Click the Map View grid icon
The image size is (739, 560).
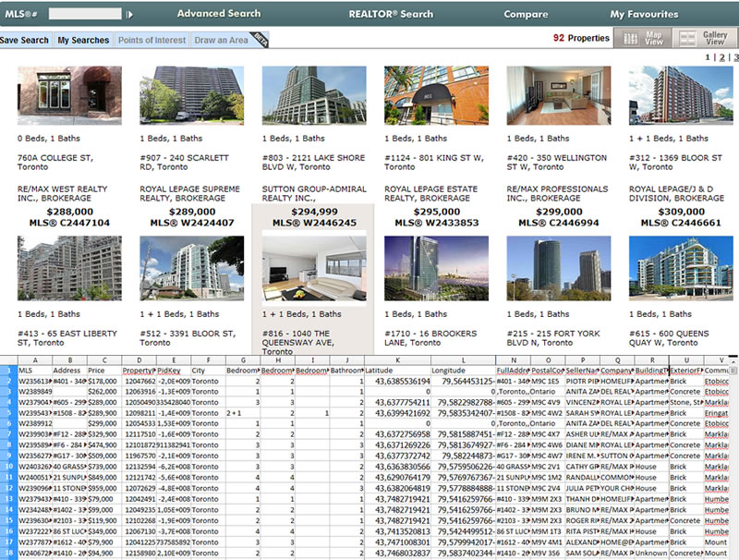pos(631,38)
